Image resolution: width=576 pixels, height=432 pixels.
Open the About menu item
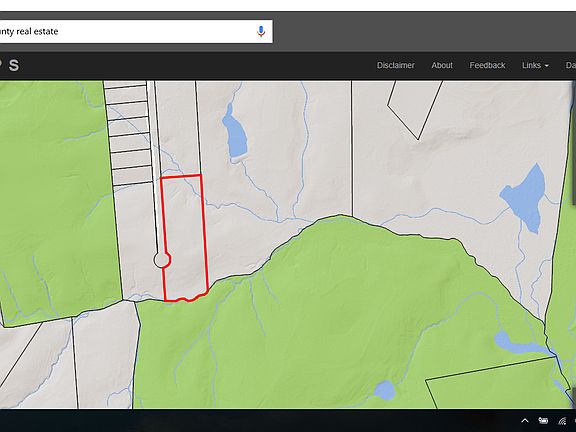pos(442,65)
